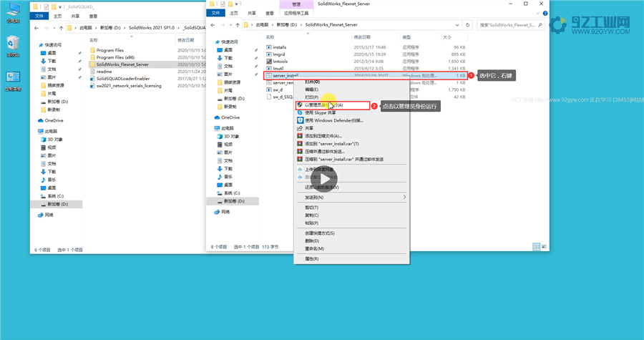The image size is (644, 340).
Task: Open 属性(R) from the context menu
Action: (x=311, y=259)
